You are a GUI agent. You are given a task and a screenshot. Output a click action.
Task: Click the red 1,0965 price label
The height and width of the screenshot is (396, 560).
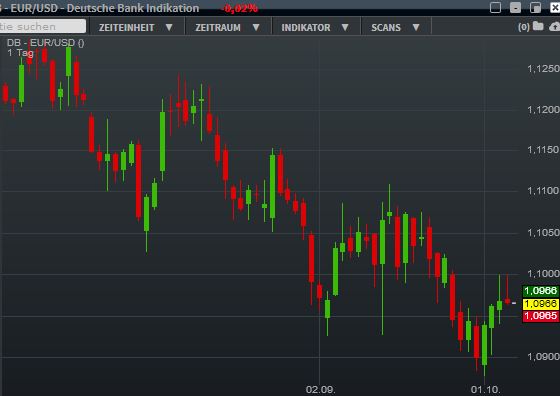pos(541,316)
